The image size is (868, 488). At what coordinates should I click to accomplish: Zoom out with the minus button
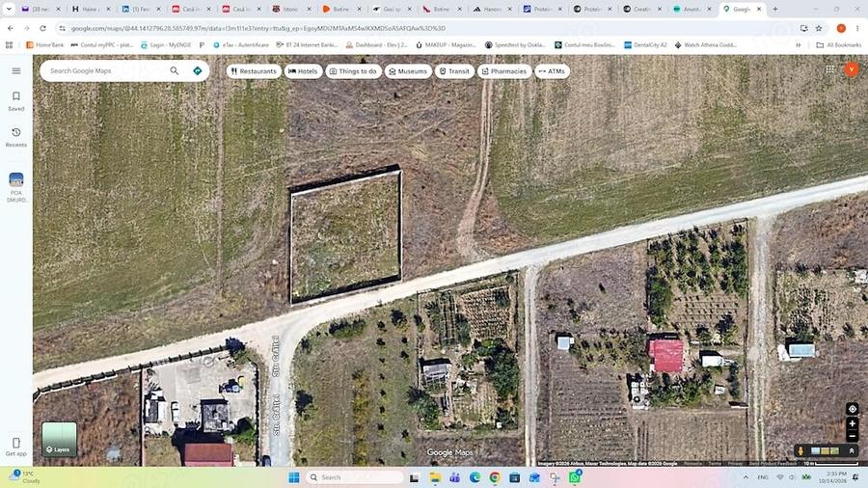pyautogui.click(x=852, y=436)
